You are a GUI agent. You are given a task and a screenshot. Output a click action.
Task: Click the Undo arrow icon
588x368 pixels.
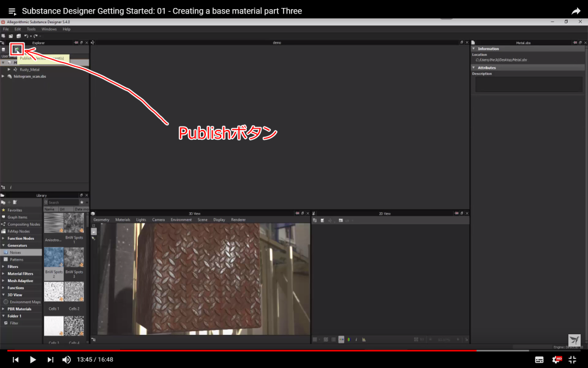pos(26,36)
